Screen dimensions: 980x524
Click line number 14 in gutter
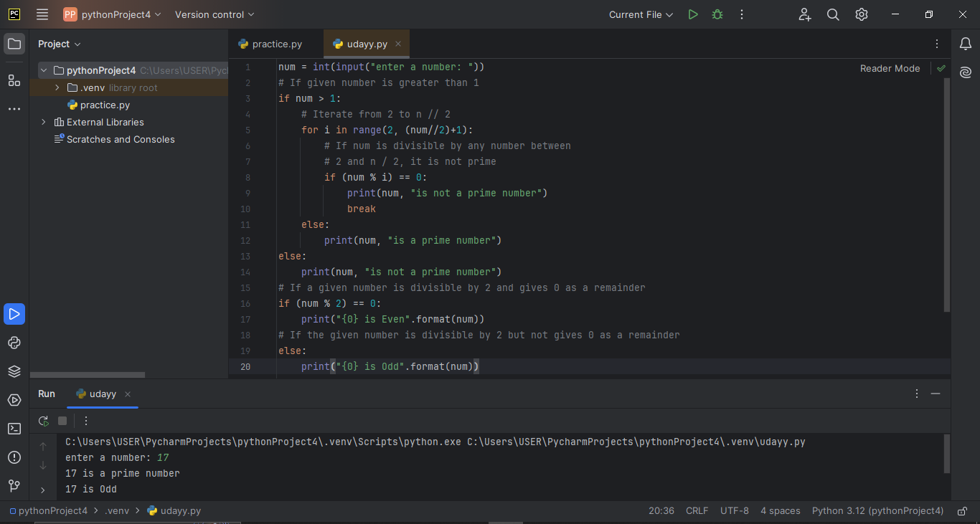[x=246, y=272]
